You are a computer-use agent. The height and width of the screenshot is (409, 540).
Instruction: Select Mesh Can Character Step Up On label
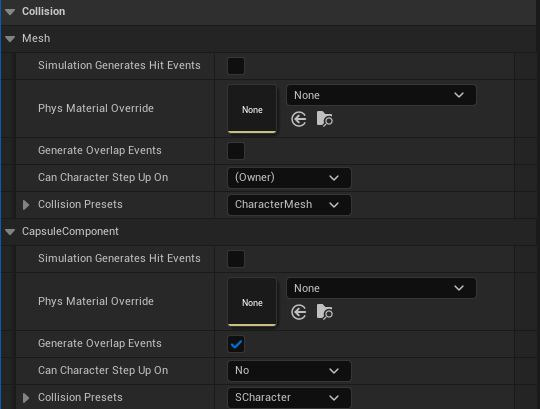point(103,178)
